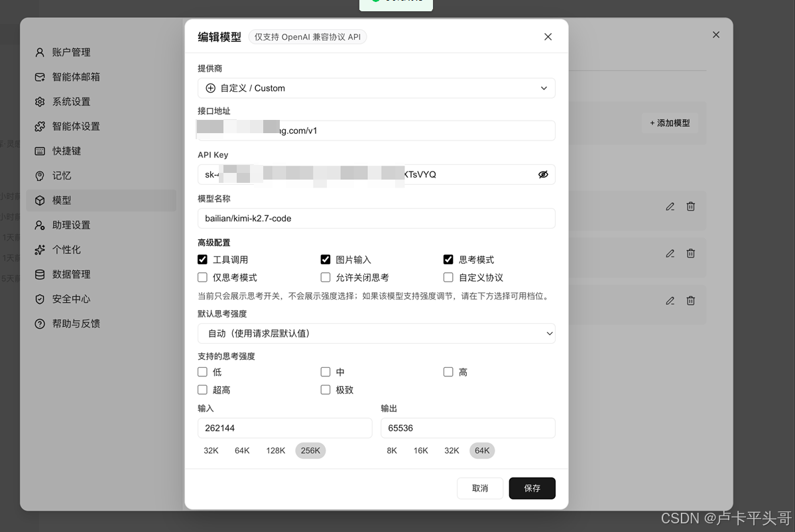Check the 低 thinking strength checkbox
The height and width of the screenshot is (532, 795).
click(202, 372)
